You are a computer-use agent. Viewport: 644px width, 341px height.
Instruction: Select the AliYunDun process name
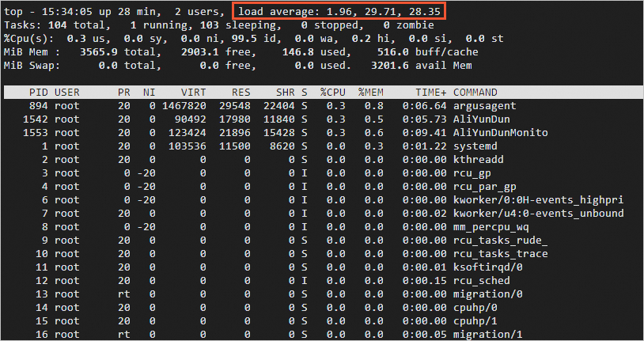[481, 119]
